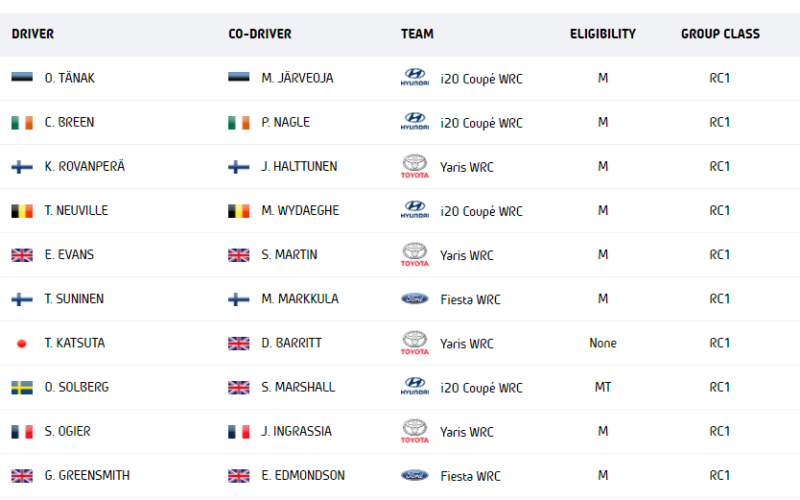Click the French flag next to J. Ingrassia
Image resolution: width=800 pixels, height=500 pixels.
tap(239, 432)
